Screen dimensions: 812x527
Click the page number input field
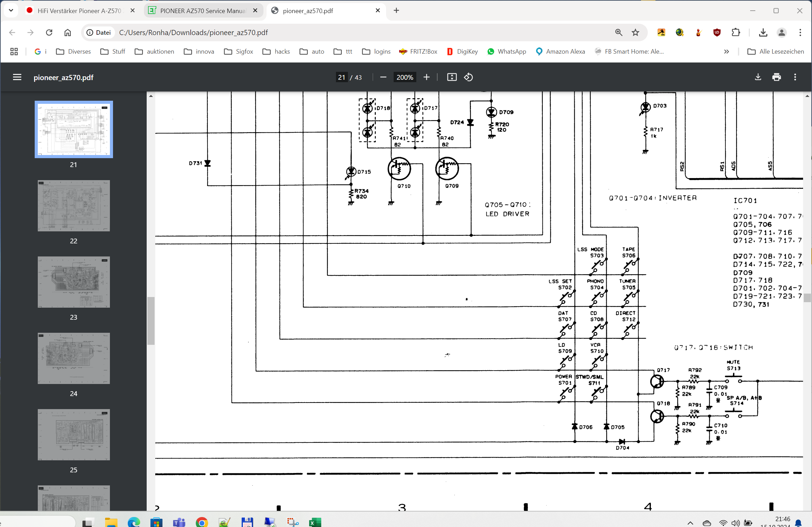coord(341,77)
